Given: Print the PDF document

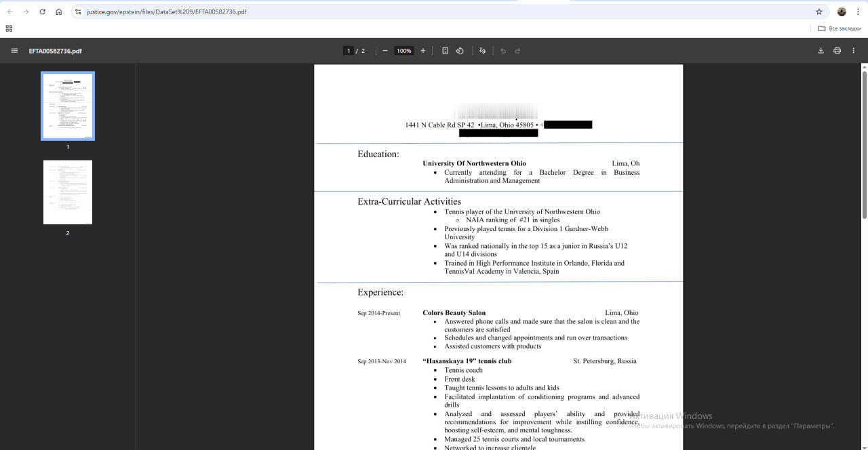Looking at the screenshot, I should point(837,51).
